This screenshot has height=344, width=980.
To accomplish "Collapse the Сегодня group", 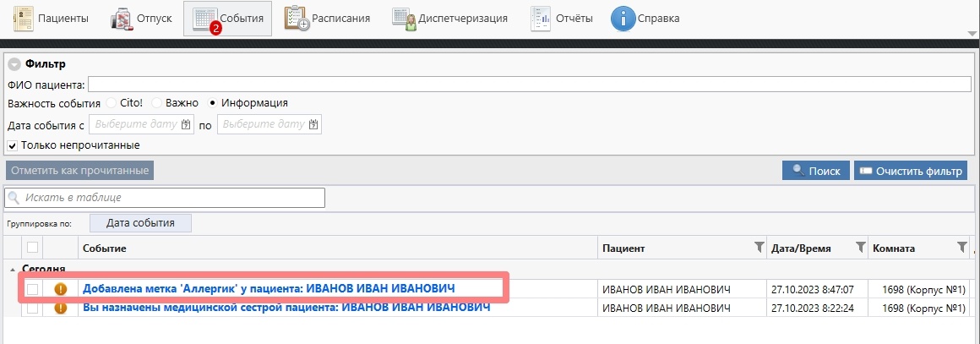I will click(12, 269).
